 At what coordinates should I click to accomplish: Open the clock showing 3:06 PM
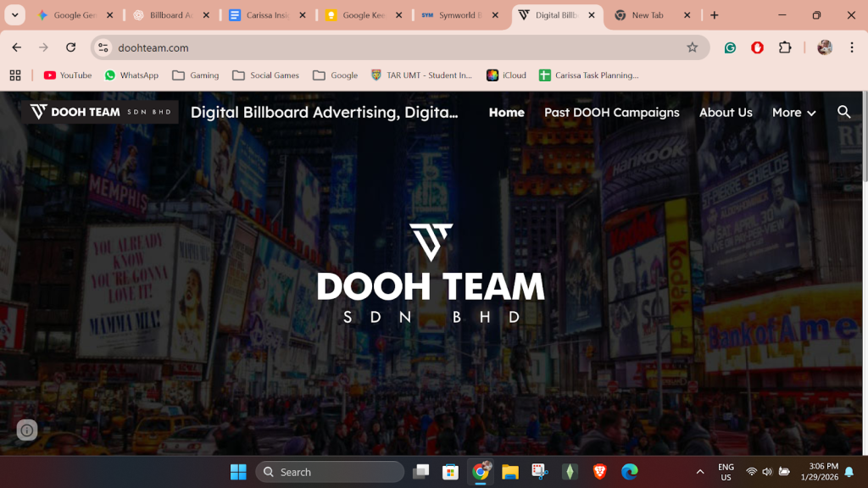[820, 472]
